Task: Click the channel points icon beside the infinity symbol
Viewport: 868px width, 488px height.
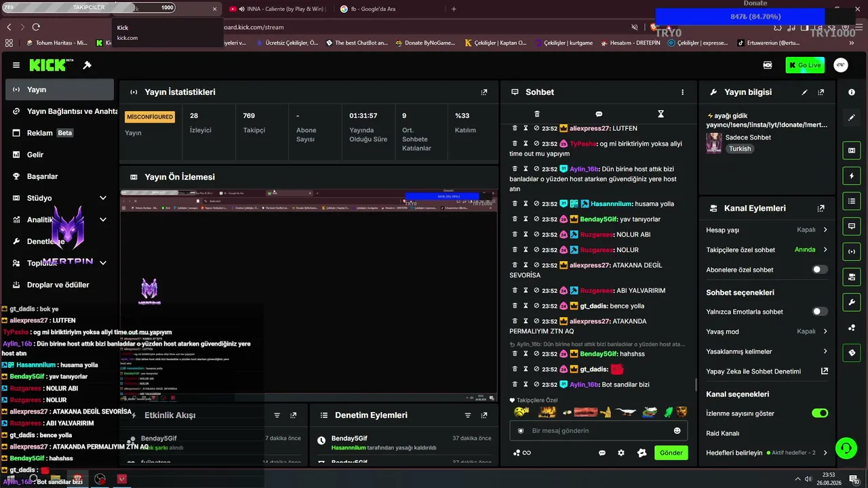Action: (x=517, y=453)
